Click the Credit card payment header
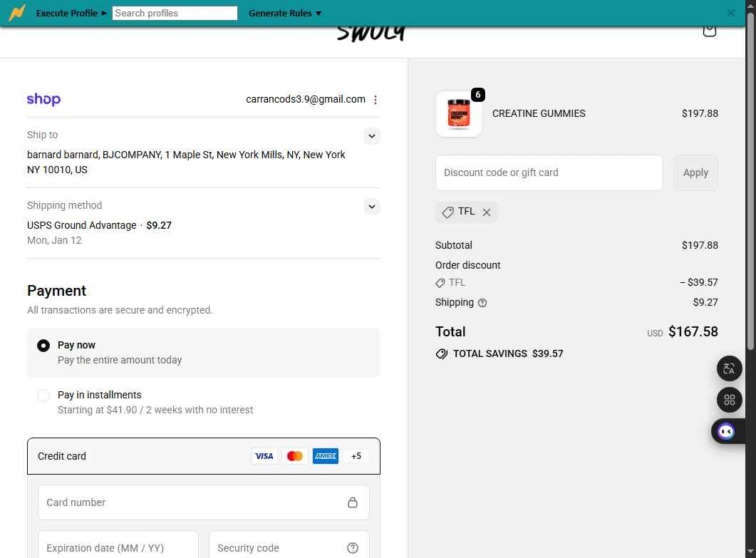Viewport: 756px width, 558px height. [204, 456]
